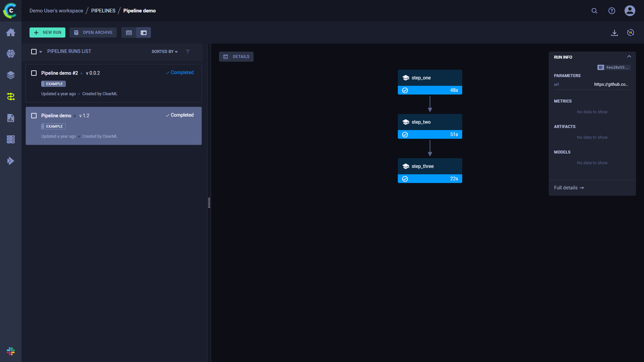Open the Reports sidebar icon
644x362 pixels.
[11, 118]
